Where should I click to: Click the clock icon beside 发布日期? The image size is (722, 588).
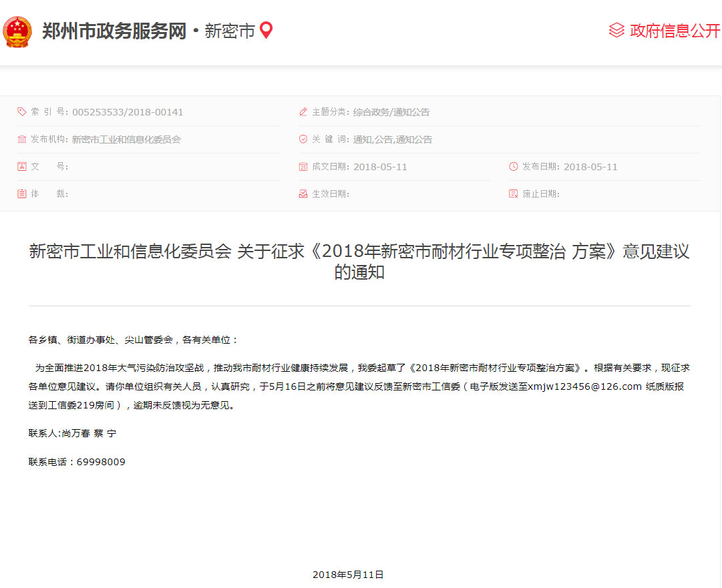click(514, 167)
